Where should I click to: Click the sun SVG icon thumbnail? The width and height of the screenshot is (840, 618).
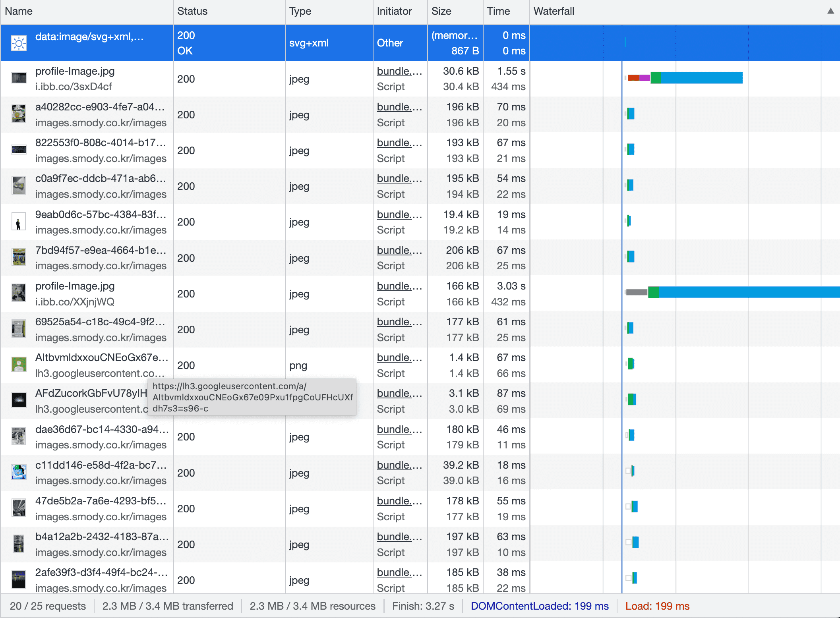[19, 43]
